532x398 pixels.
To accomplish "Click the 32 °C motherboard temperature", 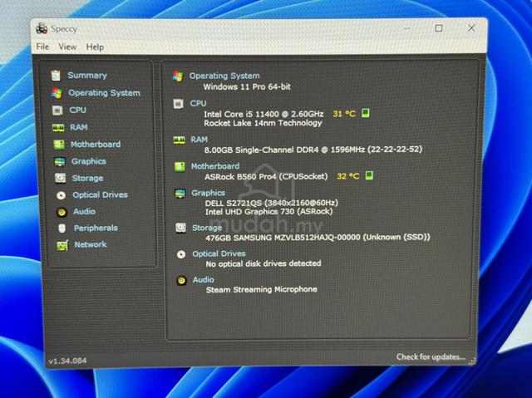I will 347,176.
